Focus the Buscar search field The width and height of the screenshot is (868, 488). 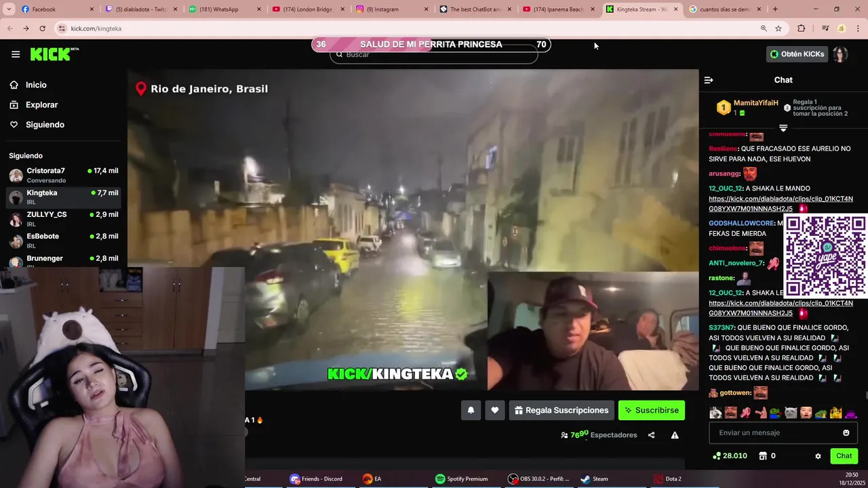tap(434, 54)
